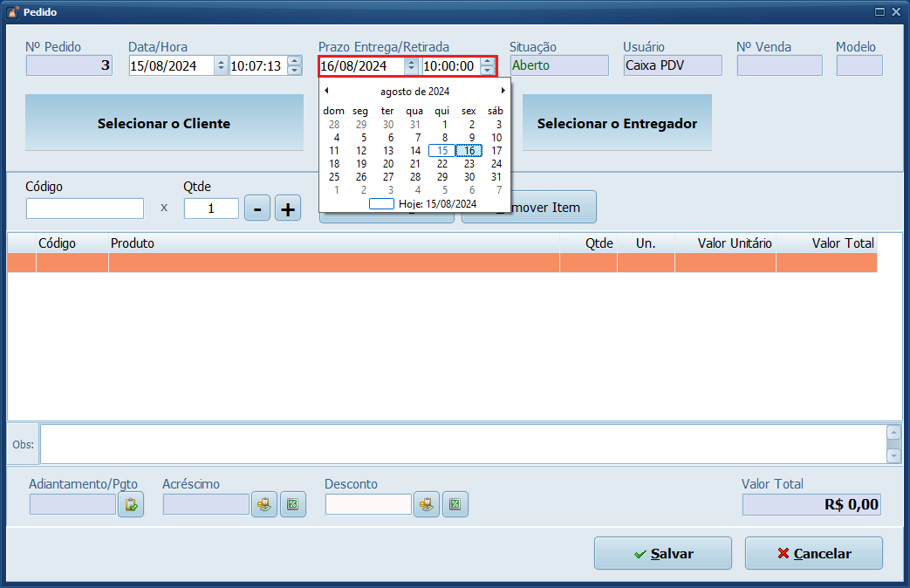Open the Prazo Entrega date picker arrow
The image size is (910, 588).
pyautogui.click(x=411, y=66)
